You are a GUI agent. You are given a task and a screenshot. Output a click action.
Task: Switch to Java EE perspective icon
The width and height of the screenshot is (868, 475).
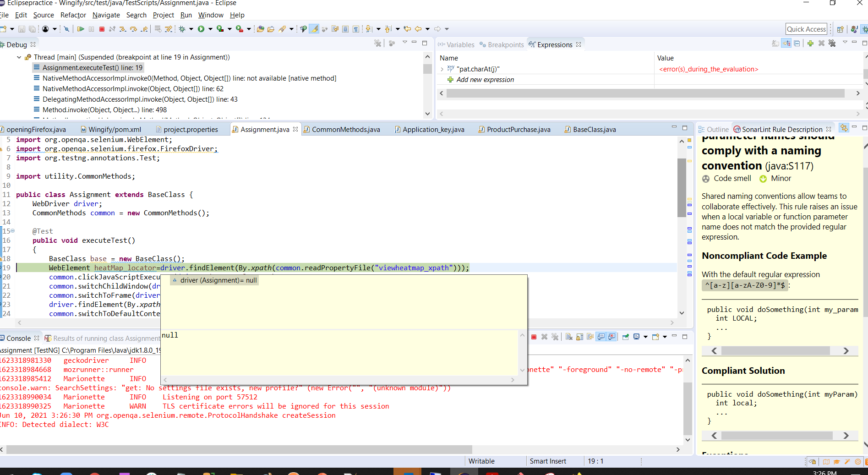point(854,29)
